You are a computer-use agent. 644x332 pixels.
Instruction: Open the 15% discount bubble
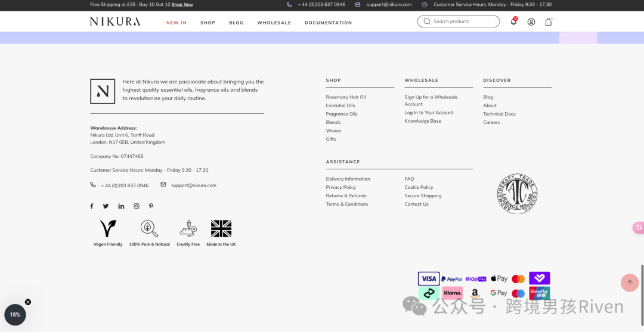pyautogui.click(x=15, y=315)
